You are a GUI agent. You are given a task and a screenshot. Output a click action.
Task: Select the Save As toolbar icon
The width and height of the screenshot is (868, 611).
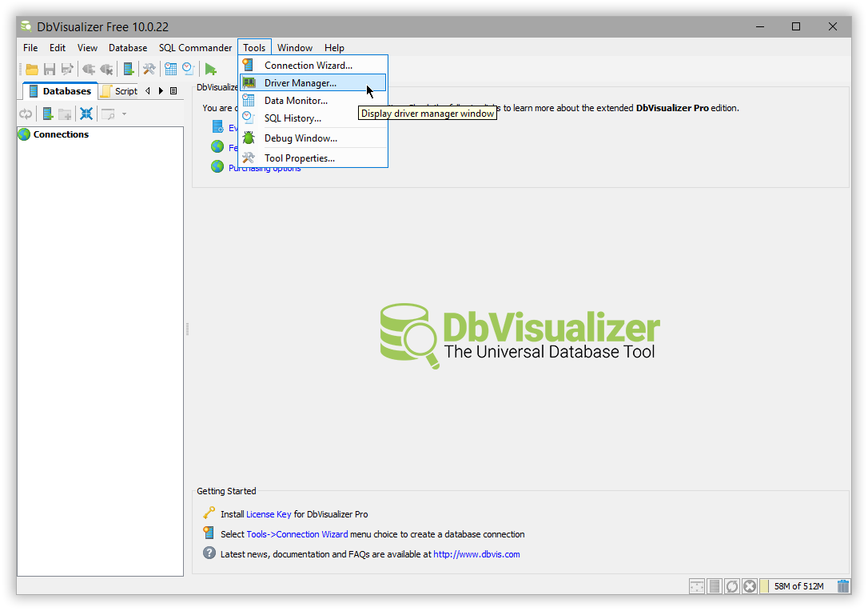(x=68, y=69)
